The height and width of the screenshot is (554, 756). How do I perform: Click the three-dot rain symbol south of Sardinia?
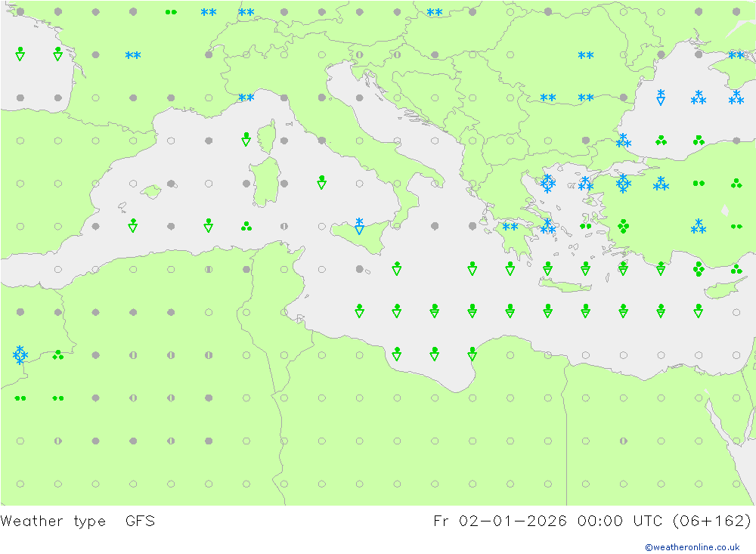(246, 226)
